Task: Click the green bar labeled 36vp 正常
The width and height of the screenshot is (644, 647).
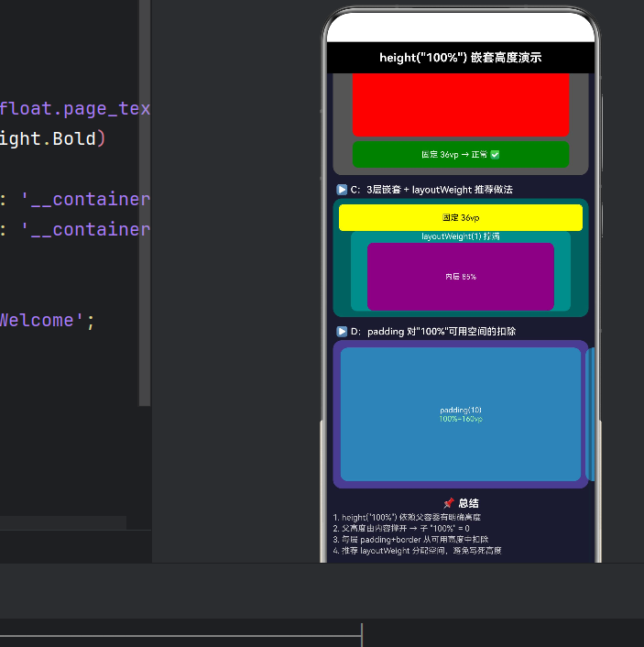Action: 461,154
